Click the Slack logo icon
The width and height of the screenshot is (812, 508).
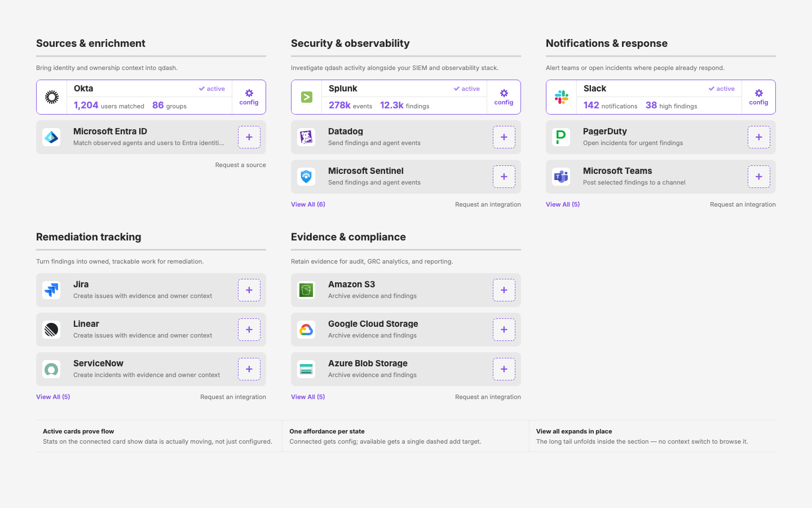coord(562,97)
